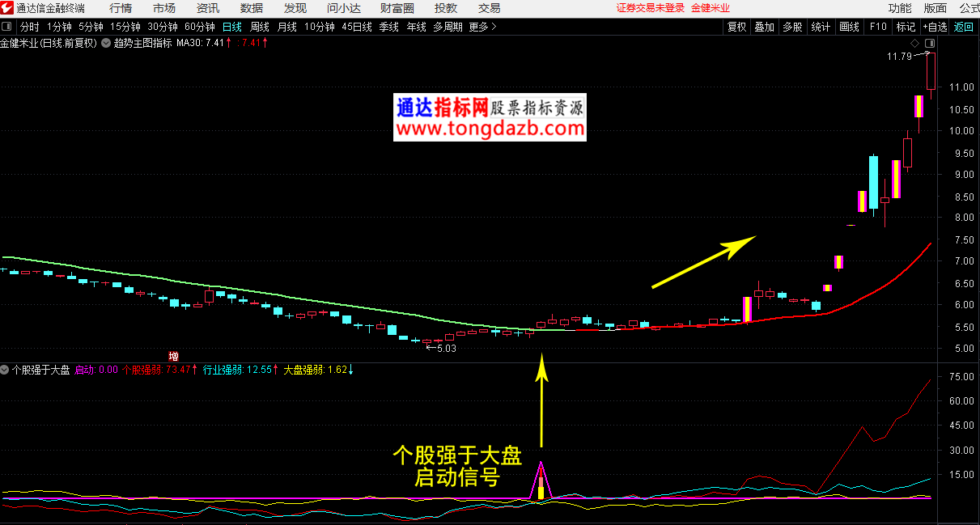Click the red 增 event marker

point(173,356)
